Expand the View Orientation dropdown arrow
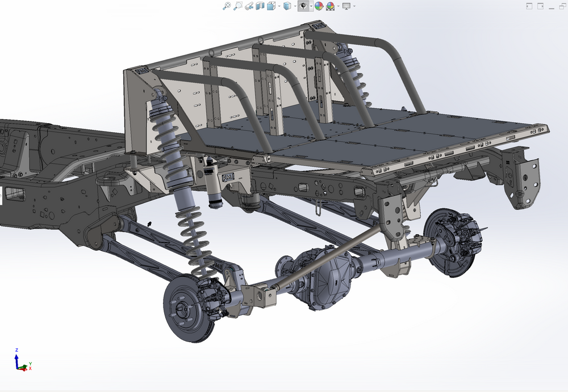 (x=279, y=6)
